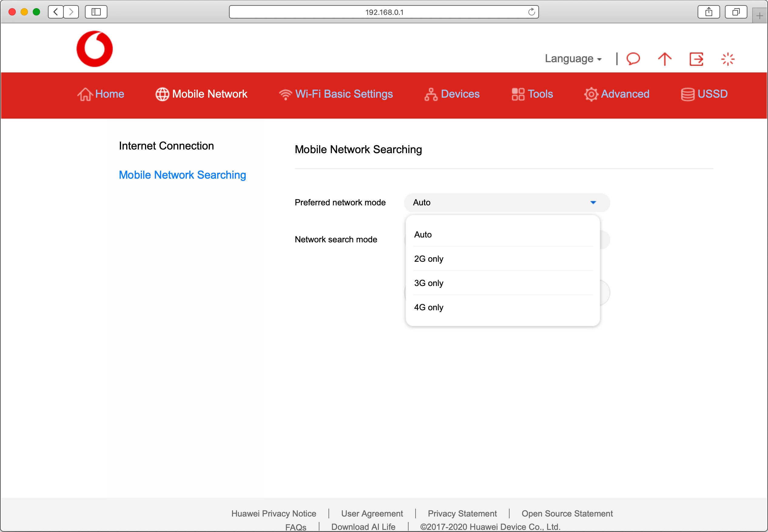This screenshot has width=768, height=532.
Task: Click the update upward arrow icon
Action: (664, 59)
